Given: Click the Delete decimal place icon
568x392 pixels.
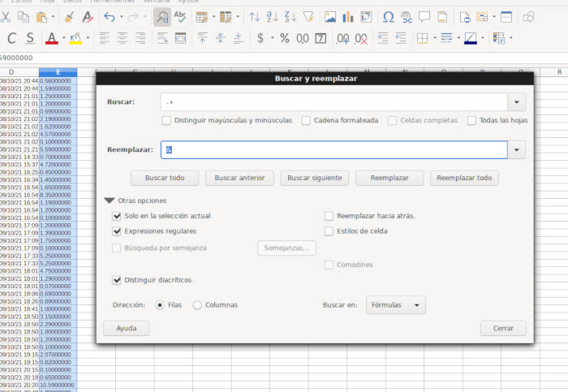Looking at the screenshot, I should pos(361,38).
